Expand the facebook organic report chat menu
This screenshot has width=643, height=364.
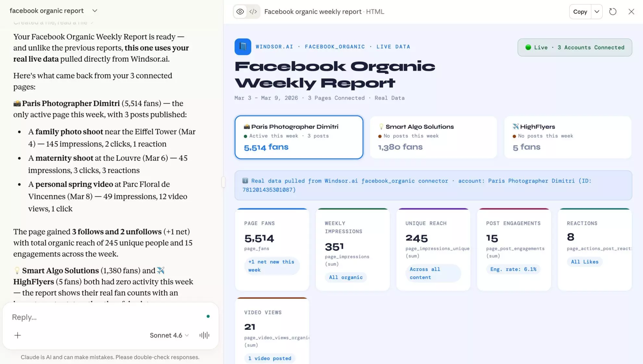[95, 11]
